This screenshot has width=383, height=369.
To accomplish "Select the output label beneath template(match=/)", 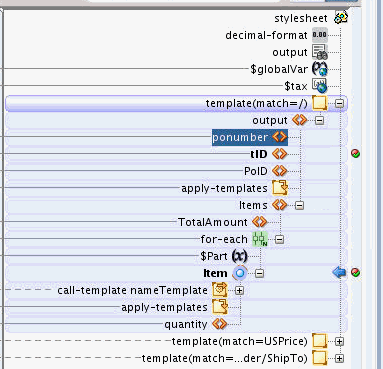I will coord(270,120).
